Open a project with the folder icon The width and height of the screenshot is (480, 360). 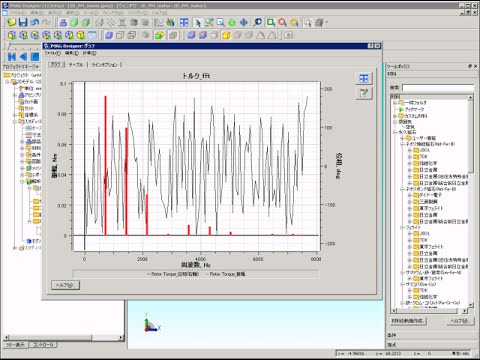click(x=12, y=22)
